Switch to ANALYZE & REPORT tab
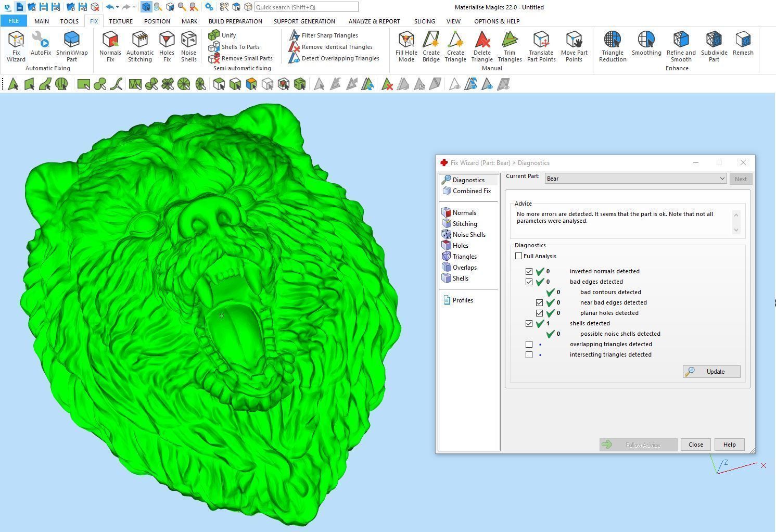776x532 pixels. pos(374,21)
